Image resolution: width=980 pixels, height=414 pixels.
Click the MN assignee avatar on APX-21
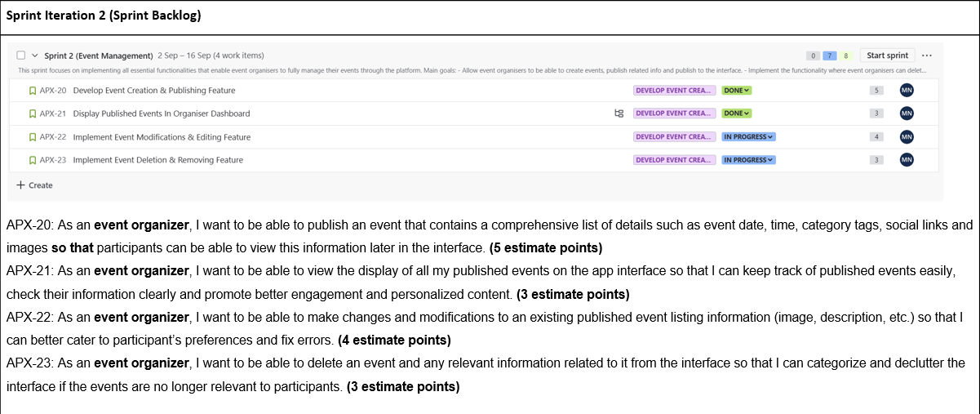pos(907,114)
